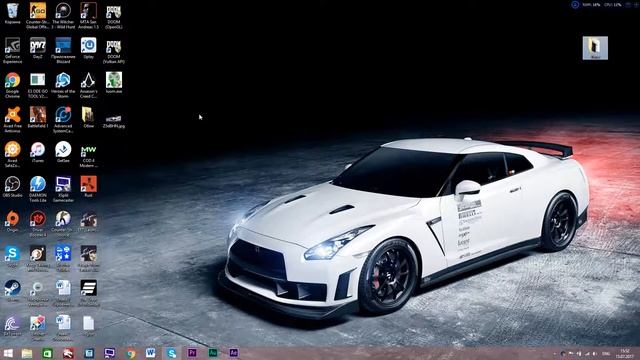The width and height of the screenshot is (640, 360).
Task: Open Advanced SystemCare shortcut
Action: coord(63,120)
